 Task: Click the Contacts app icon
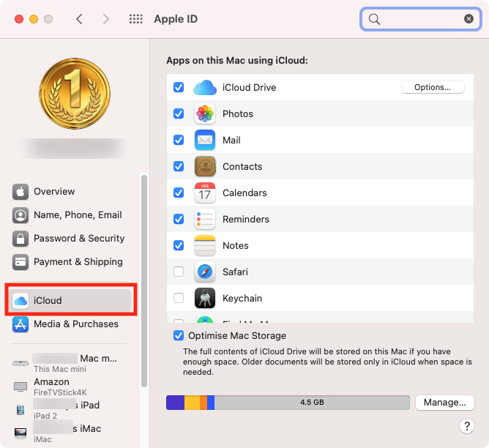click(x=204, y=166)
